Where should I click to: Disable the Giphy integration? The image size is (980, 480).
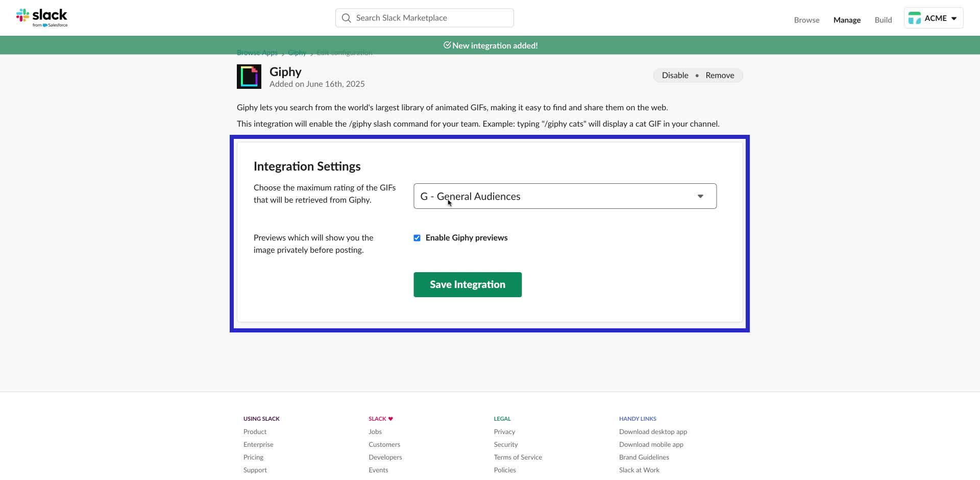click(675, 75)
